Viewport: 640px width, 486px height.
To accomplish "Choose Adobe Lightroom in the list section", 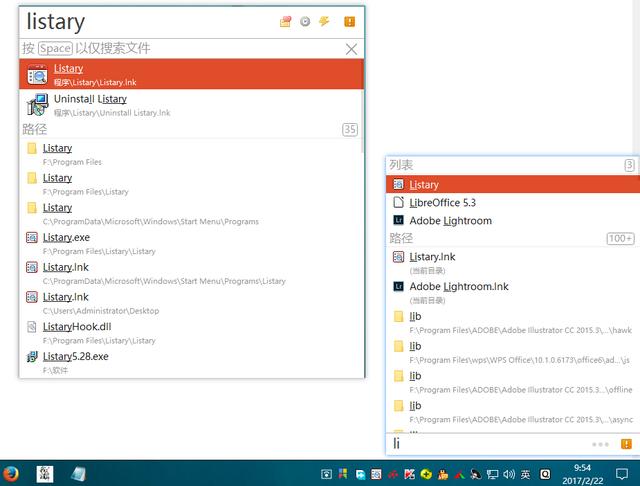I will [x=450, y=220].
